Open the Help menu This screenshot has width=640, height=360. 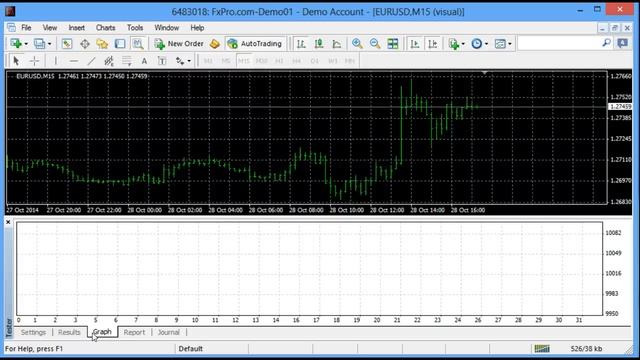197,28
